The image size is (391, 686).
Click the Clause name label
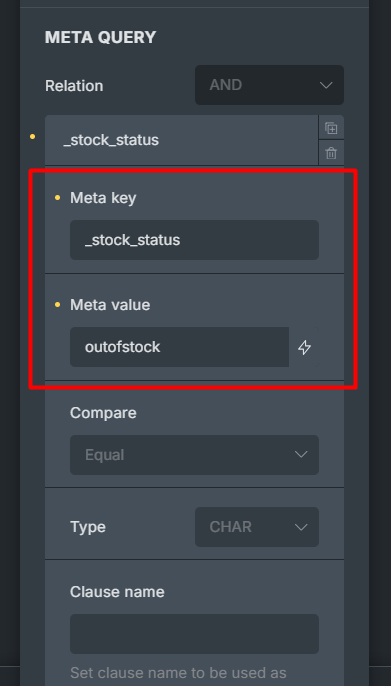pyautogui.click(x=117, y=592)
